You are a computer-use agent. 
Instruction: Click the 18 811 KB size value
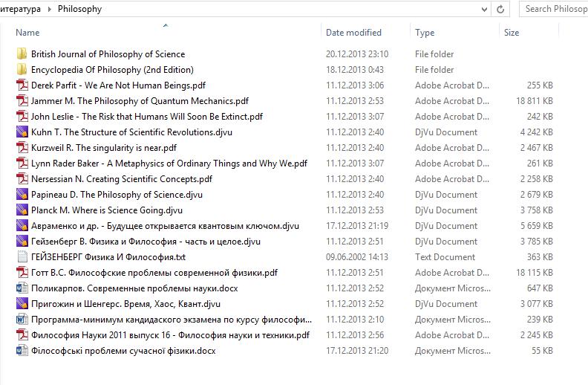pyautogui.click(x=535, y=101)
